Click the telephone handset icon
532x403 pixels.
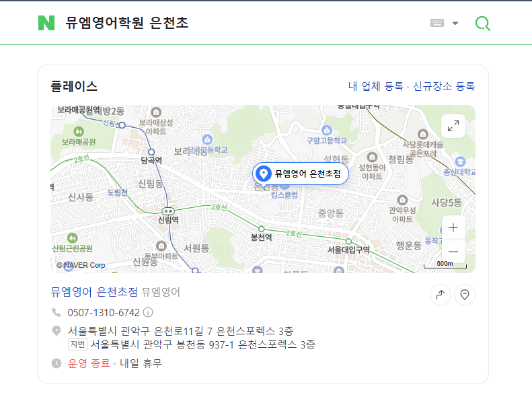pyautogui.click(x=56, y=312)
